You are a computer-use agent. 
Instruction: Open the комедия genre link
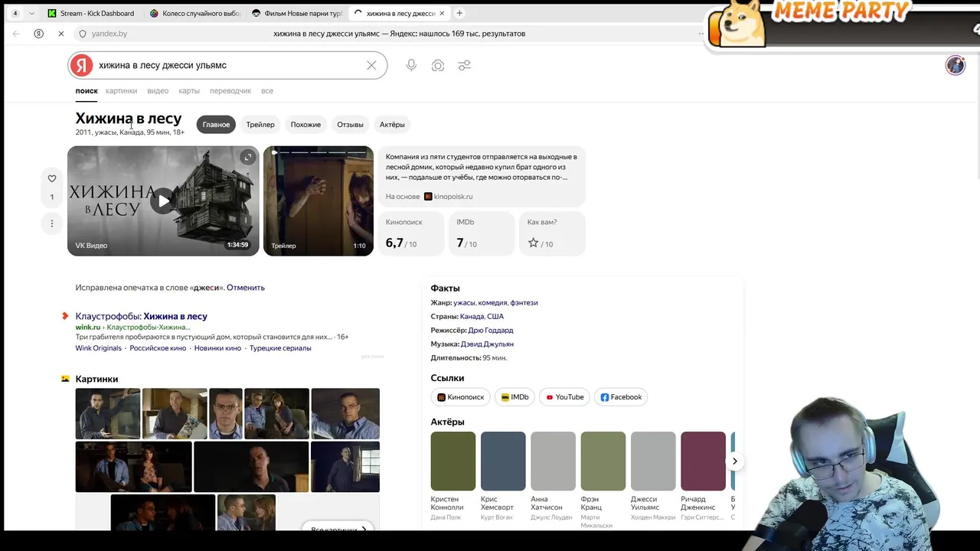coord(492,303)
